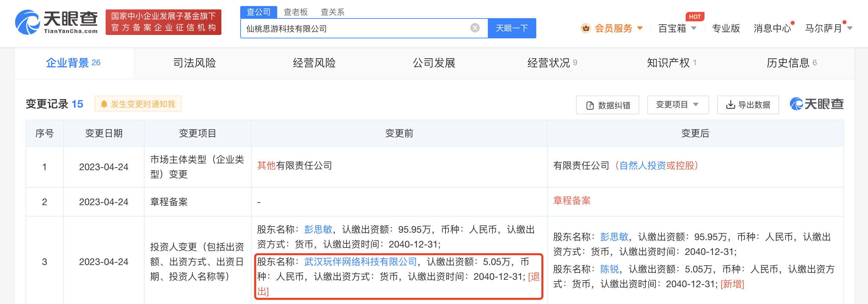Open the 百宝箱 dropdown menu

677,28
